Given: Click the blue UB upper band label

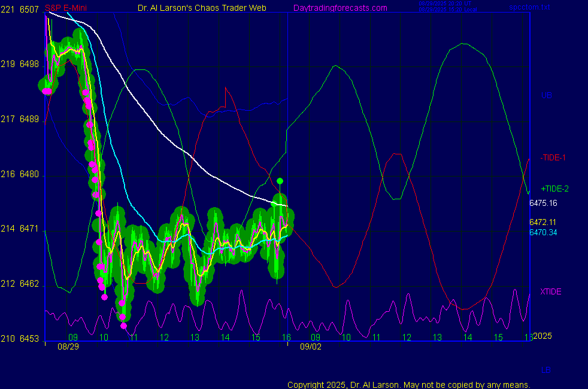Looking at the screenshot, I should point(546,95).
